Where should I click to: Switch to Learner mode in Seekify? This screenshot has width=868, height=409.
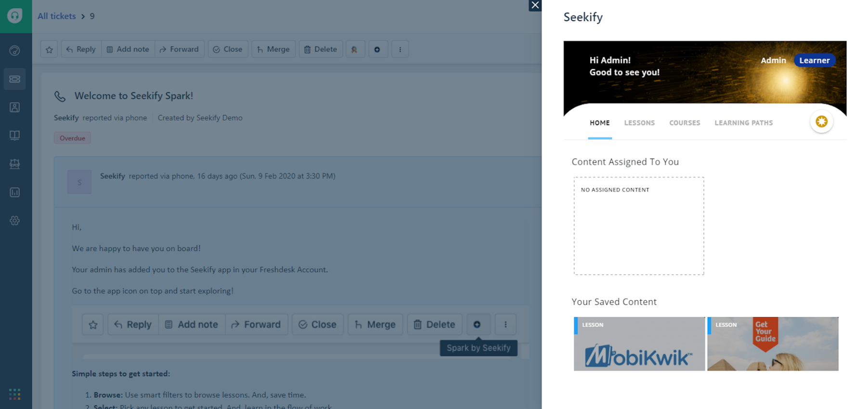(815, 61)
